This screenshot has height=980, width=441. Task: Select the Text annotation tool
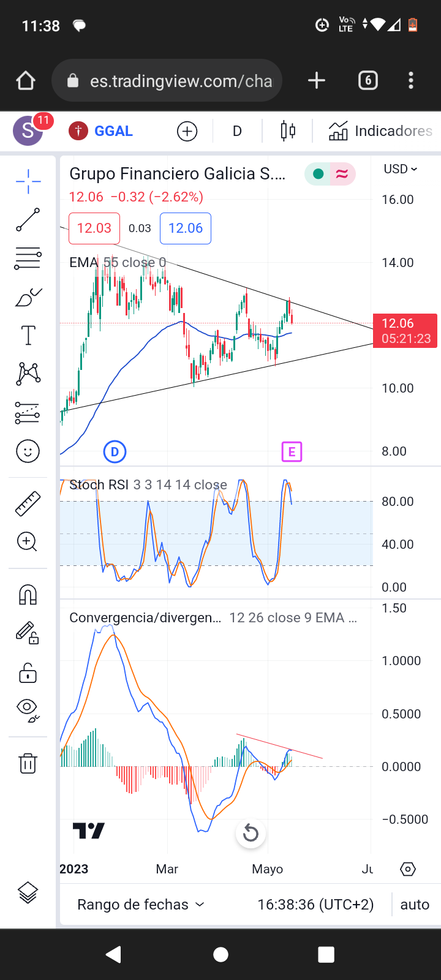(28, 336)
